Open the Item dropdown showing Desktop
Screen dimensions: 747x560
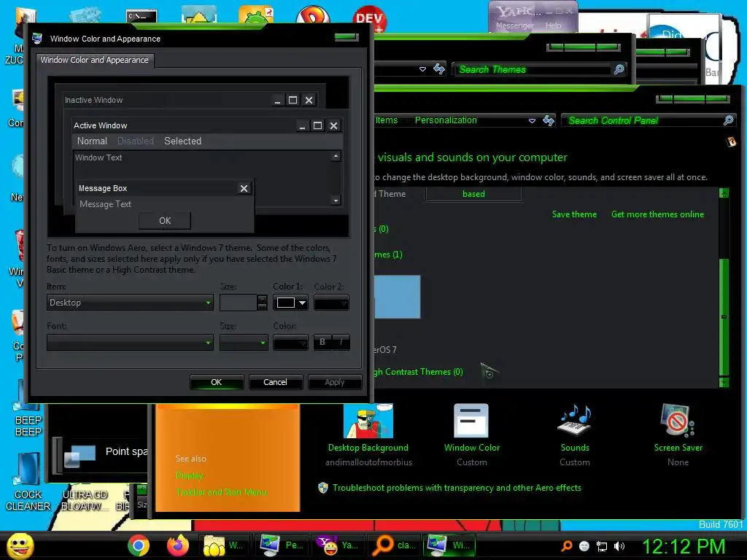pos(130,303)
